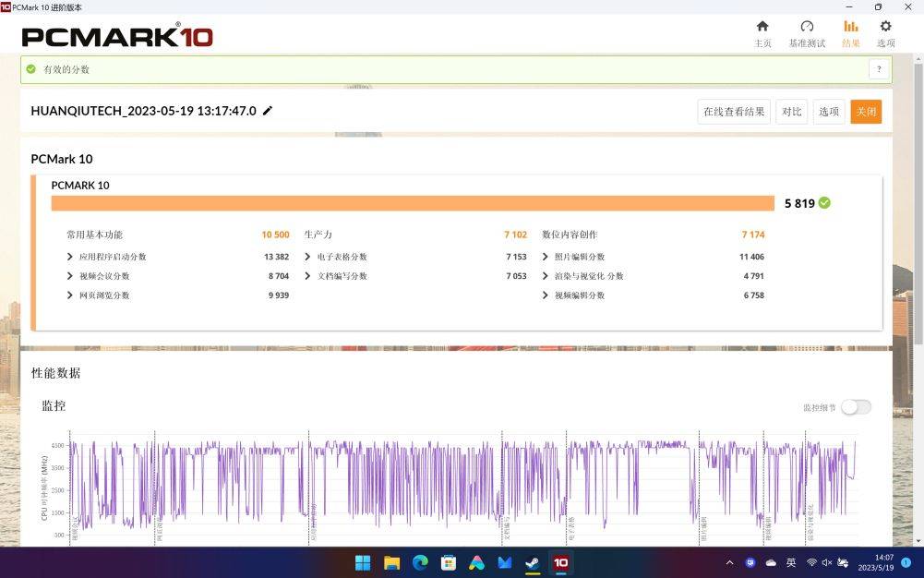Open File Explorer from the taskbar
Screen dimensions: 924x578
click(x=391, y=562)
